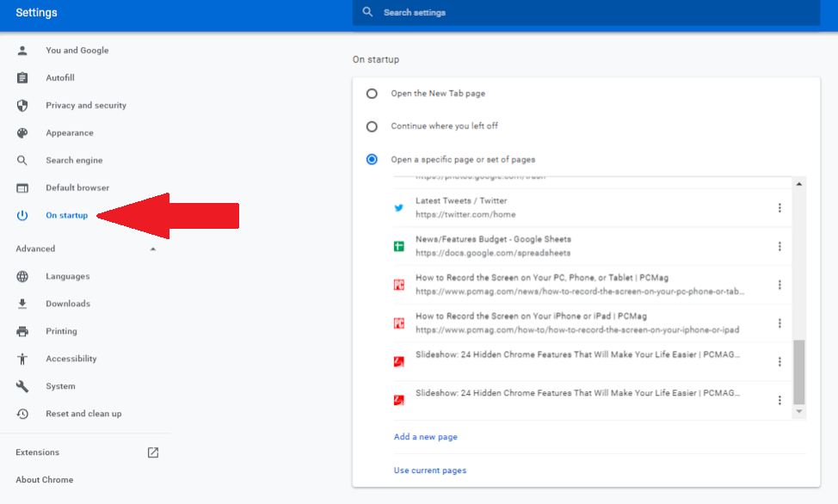
Task: Select Open the New Tab page radio button
Action: coord(372,94)
